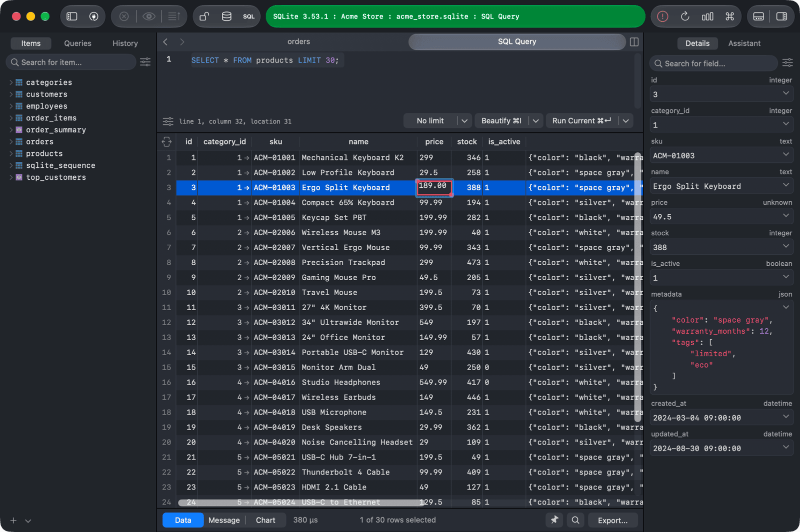Select the employees table in sidebar
The height and width of the screenshot is (532, 800).
46,106
